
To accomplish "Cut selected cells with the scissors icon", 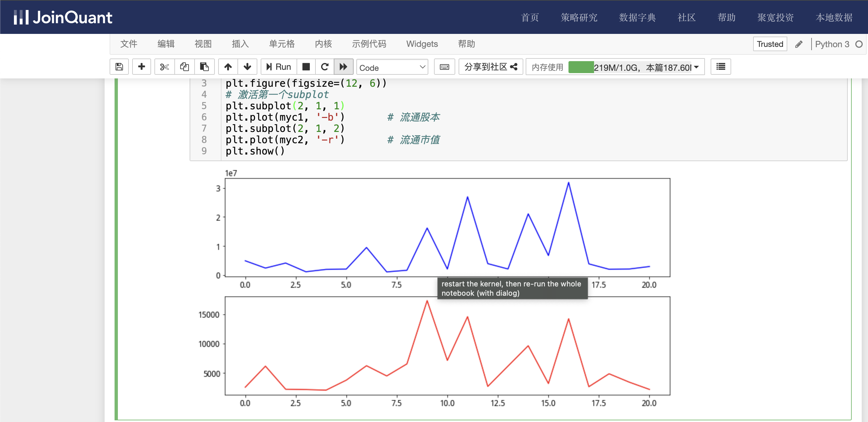I will coord(164,67).
